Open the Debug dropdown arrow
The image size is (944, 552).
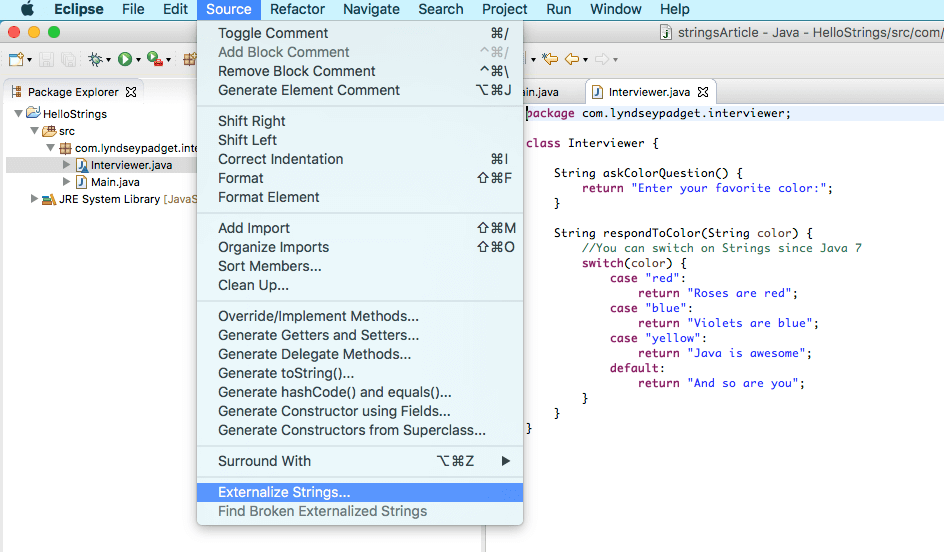click(x=108, y=60)
